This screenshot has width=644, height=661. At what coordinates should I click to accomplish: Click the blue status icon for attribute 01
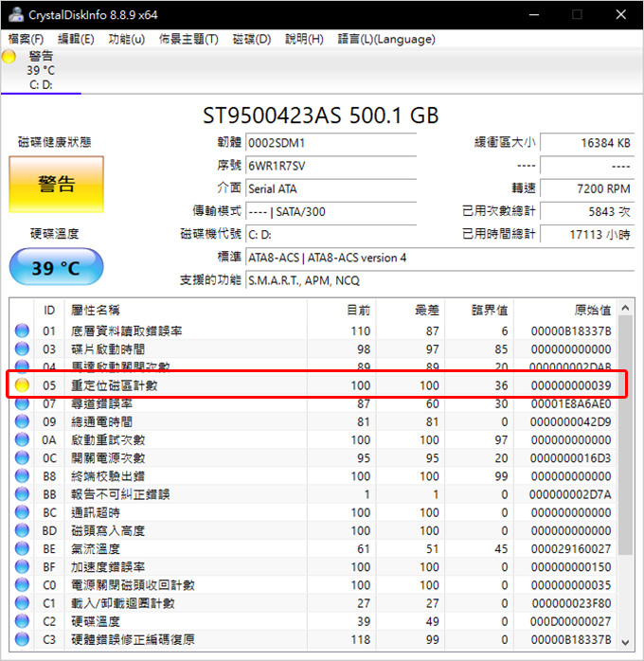pyautogui.click(x=22, y=330)
